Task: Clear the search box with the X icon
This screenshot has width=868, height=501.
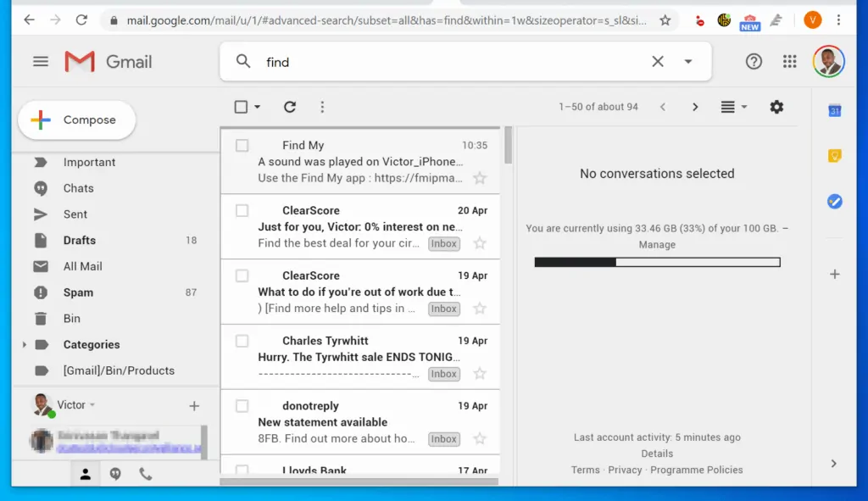Action: [x=658, y=61]
